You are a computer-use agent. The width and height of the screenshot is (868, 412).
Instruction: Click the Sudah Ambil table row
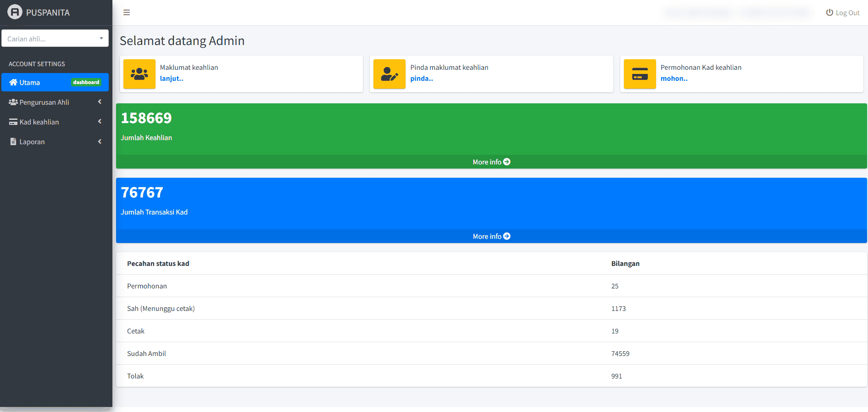(491, 353)
